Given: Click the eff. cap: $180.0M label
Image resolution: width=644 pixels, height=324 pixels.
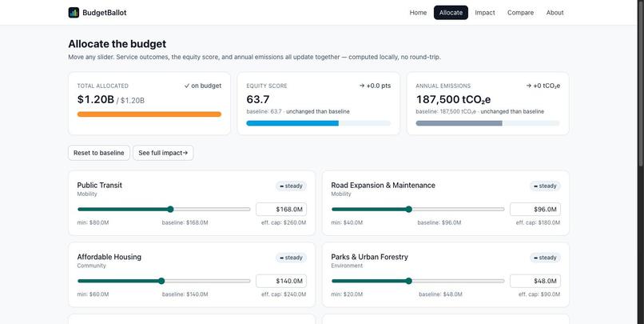Looking at the screenshot, I should [x=538, y=223].
